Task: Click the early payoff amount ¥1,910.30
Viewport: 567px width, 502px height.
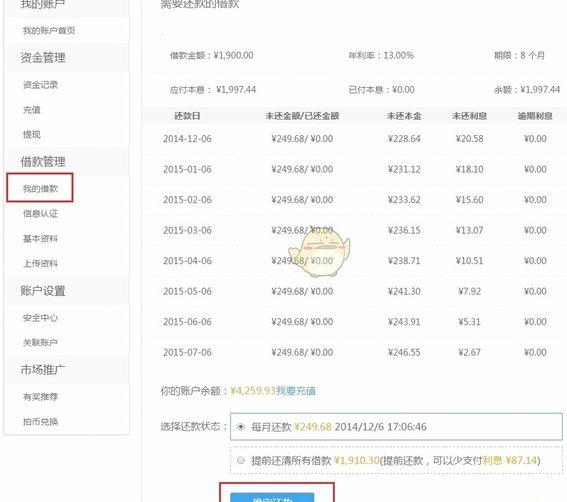Action: coord(357,460)
